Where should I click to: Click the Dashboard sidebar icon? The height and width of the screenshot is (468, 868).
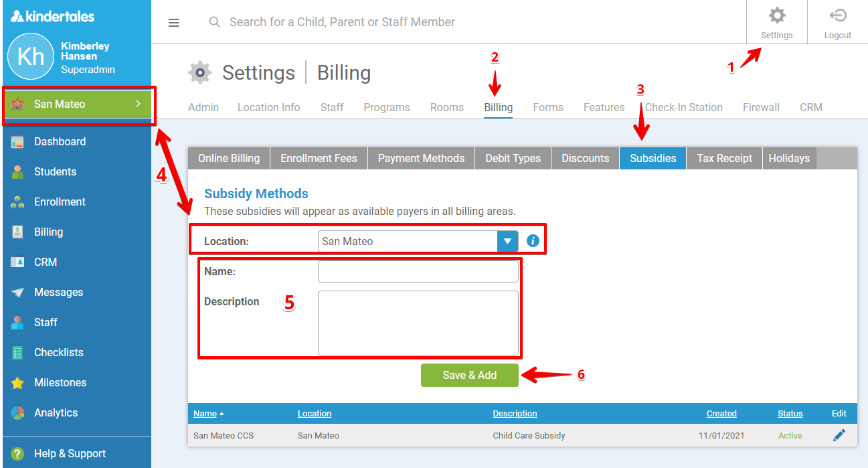pos(17,142)
